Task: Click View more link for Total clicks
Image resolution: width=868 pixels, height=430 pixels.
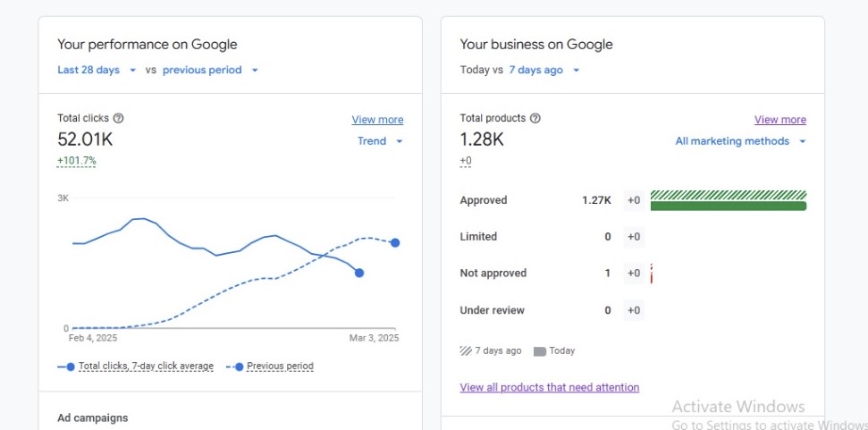Action: 377,120
